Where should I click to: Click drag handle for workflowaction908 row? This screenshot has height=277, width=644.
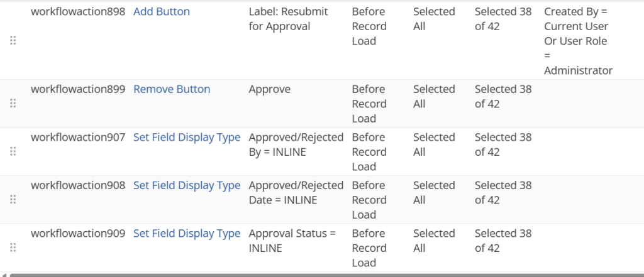[13, 200]
